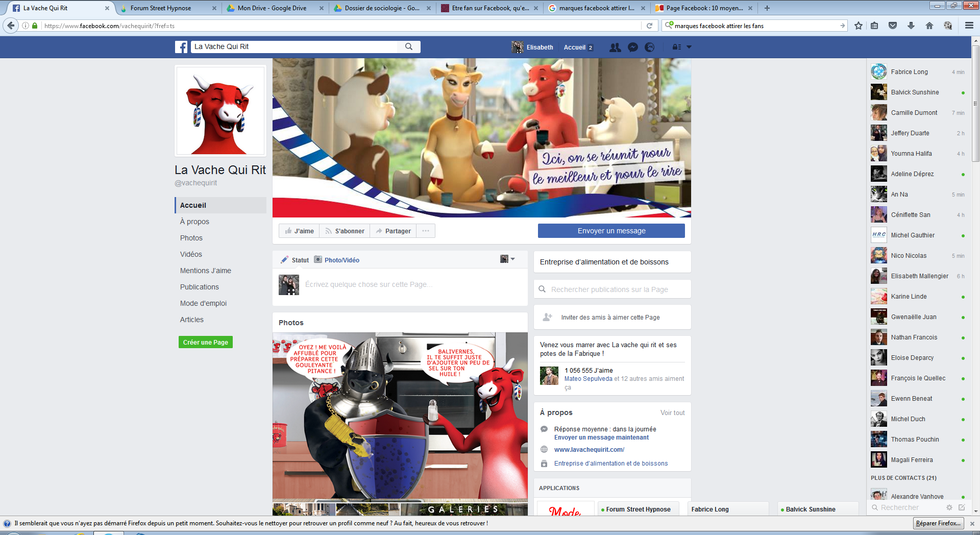Image resolution: width=980 pixels, height=535 pixels.
Task: Click the chat sidebar settings gear icon
Action: [x=949, y=507]
